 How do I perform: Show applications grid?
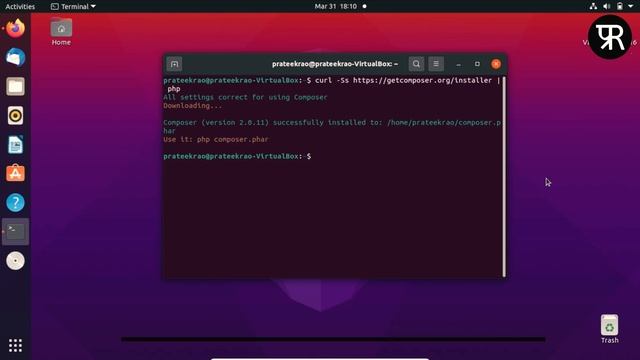coord(16,345)
